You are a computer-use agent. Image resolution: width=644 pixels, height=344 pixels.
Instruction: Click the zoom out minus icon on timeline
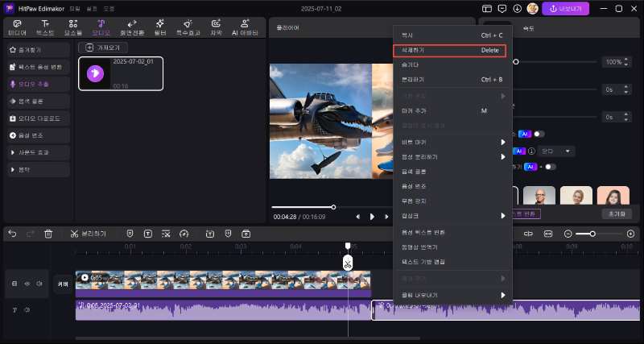(x=568, y=234)
